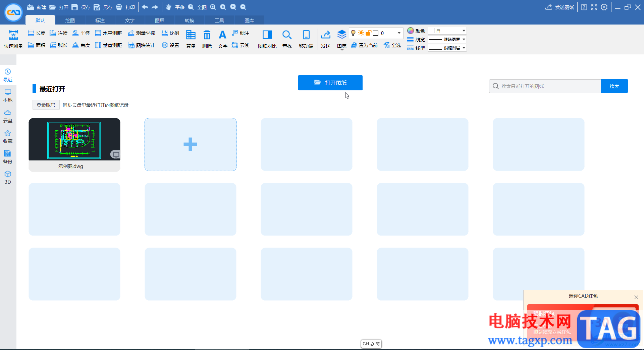Open the Cloud Disk (云盘) sidebar section
The height and width of the screenshot is (350, 644).
pyautogui.click(x=8, y=116)
